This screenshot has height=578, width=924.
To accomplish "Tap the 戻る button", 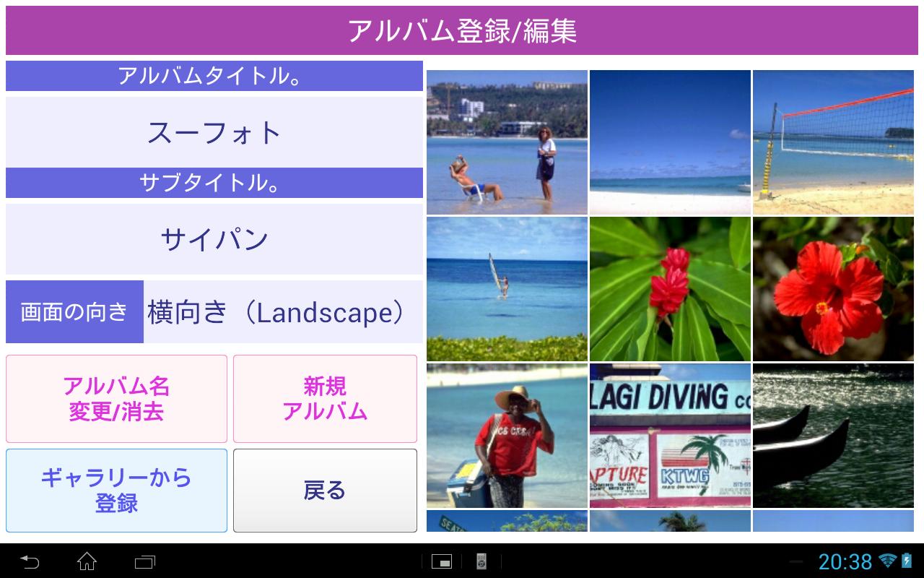I will coord(325,491).
